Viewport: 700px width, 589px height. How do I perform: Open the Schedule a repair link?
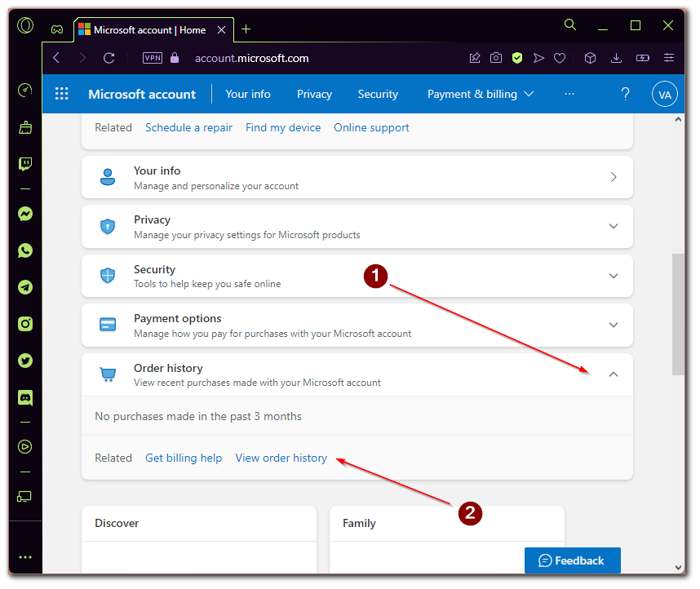click(x=188, y=128)
